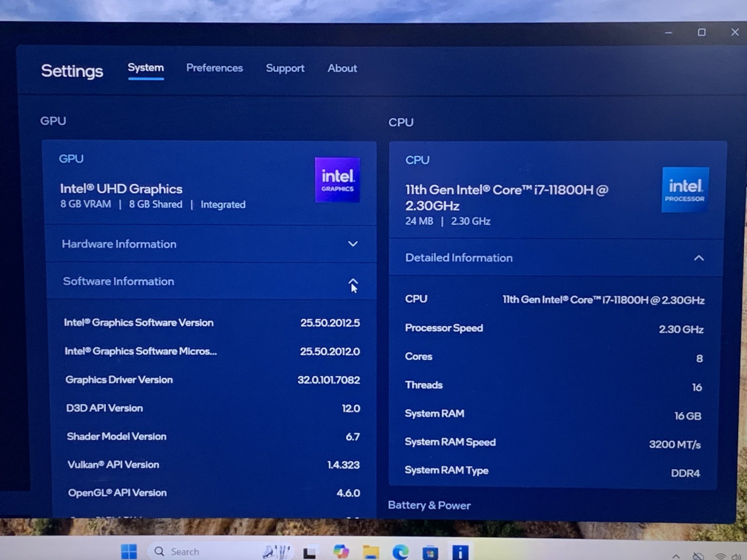Close the Intel Graphics Software window
Viewport: 747px width, 560px height.
point(735,32)
